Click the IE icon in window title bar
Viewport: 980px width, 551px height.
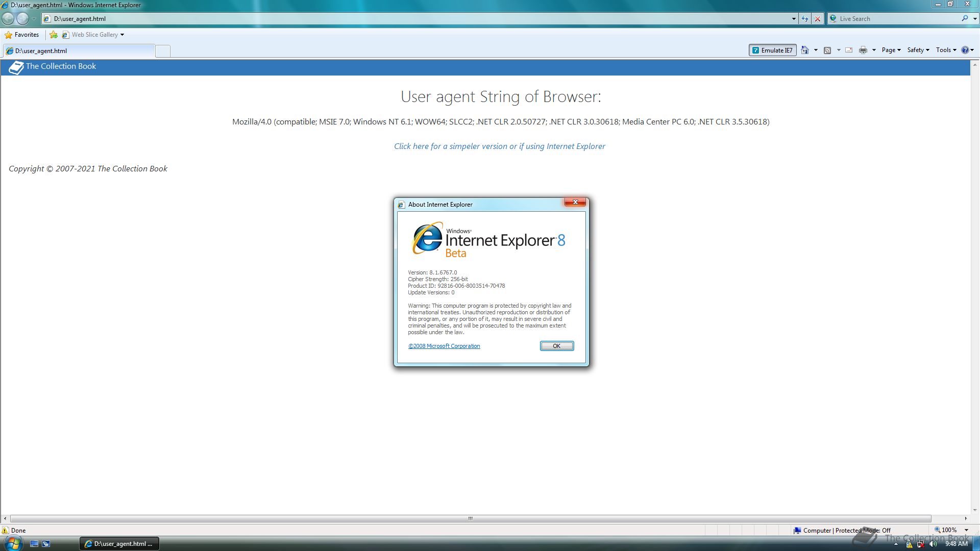pyautogui.click(x=5, y=5)
